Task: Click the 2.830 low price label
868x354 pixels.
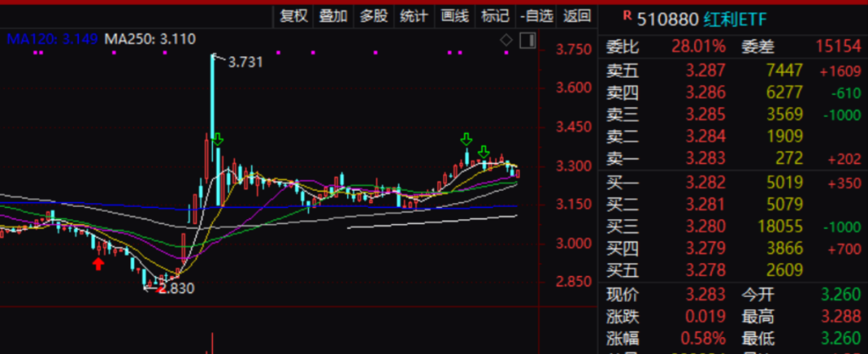Action: coord(177,288)
